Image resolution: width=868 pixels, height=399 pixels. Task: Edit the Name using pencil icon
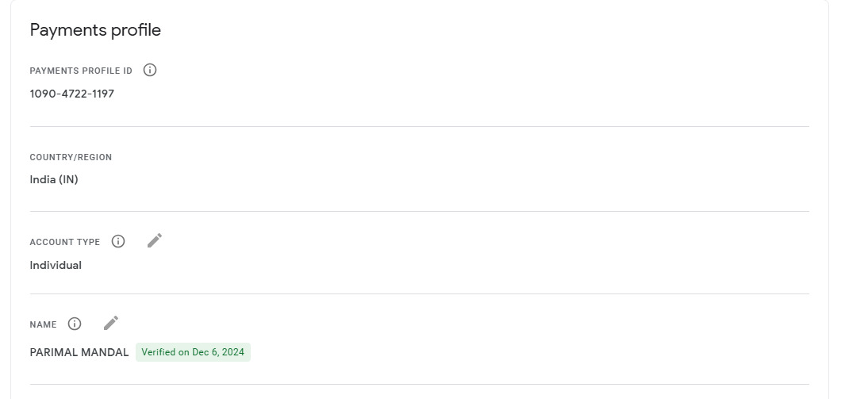click(x=111, y=323)
